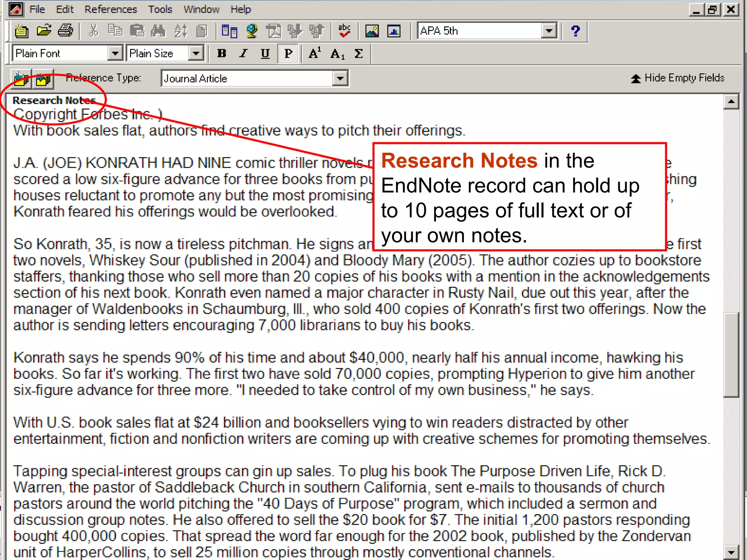Click the Subscript A icon
747x560 pixels.
[337, 54]
